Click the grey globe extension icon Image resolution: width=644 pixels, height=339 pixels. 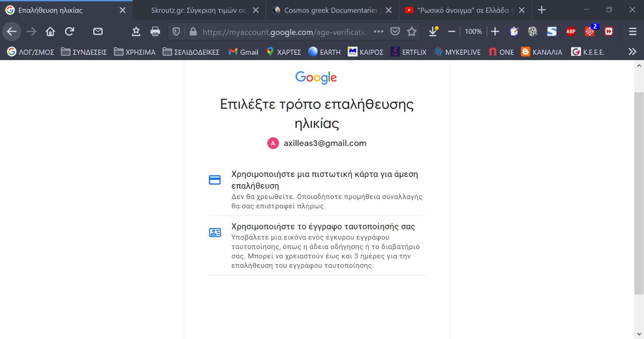(533, 31)
